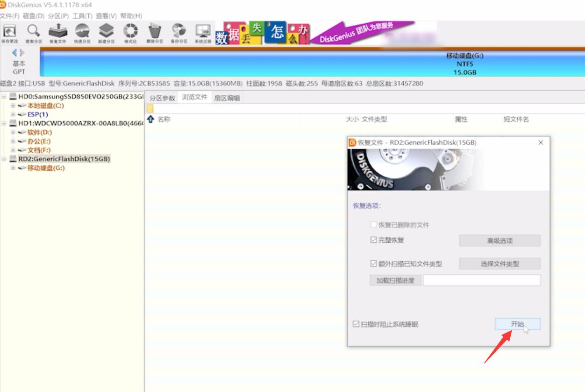Sort by the 属性 column header
Screen dimensions: 585x392
461,119
